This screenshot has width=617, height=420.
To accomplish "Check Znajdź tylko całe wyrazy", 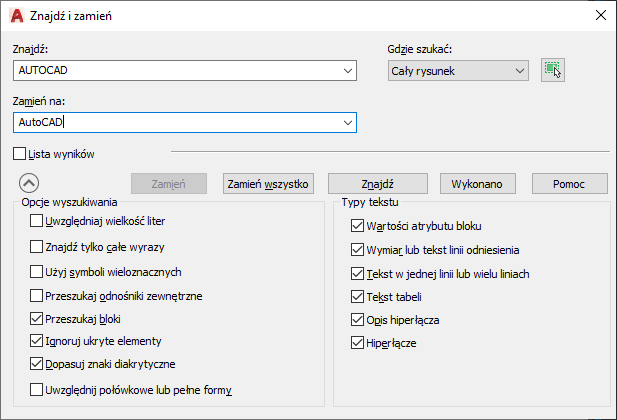I will pos(37,246).
